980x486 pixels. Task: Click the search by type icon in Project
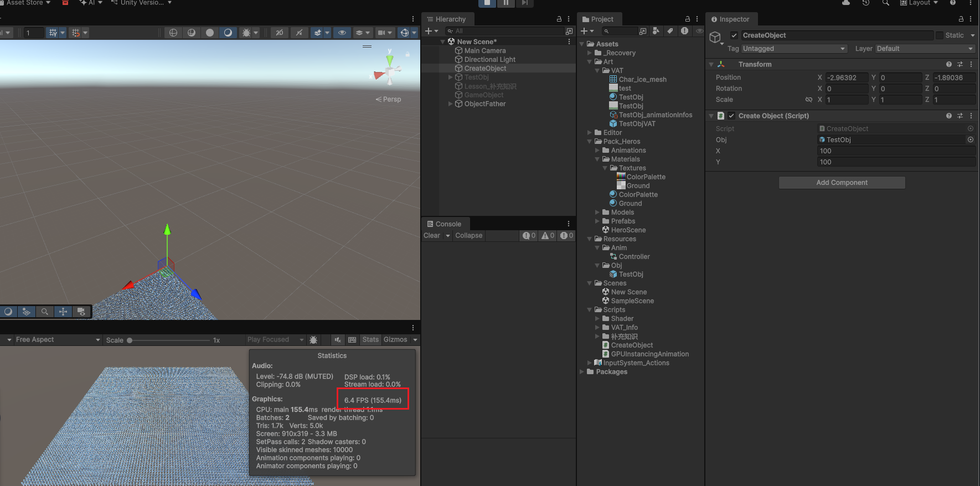(x=656, y=31)
